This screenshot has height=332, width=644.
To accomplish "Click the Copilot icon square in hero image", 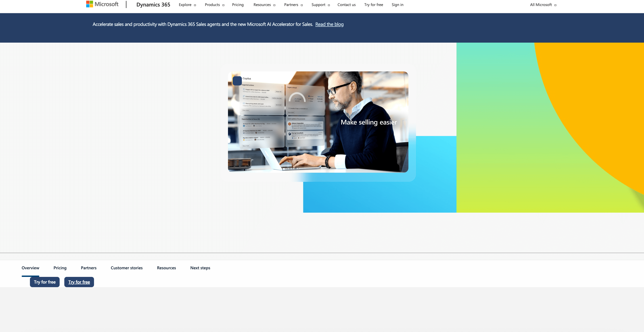I will pyautogui.click(x=237, y=81).
